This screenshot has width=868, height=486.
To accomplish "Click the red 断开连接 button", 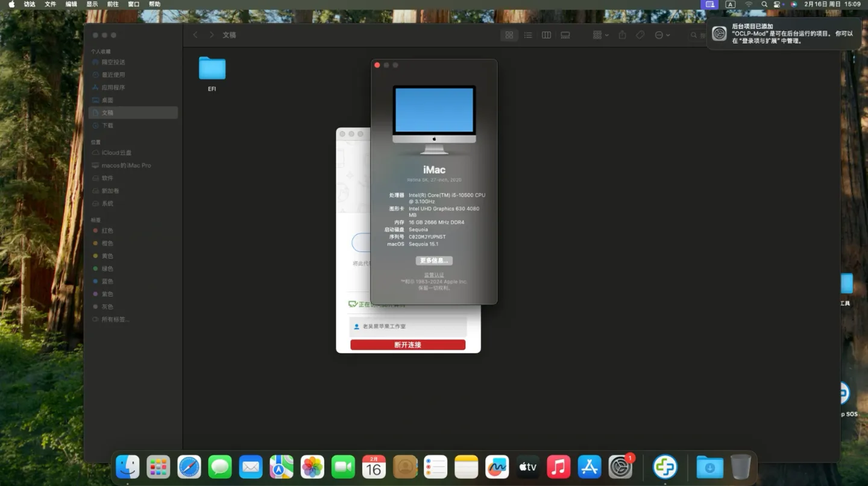I will 407,345.
